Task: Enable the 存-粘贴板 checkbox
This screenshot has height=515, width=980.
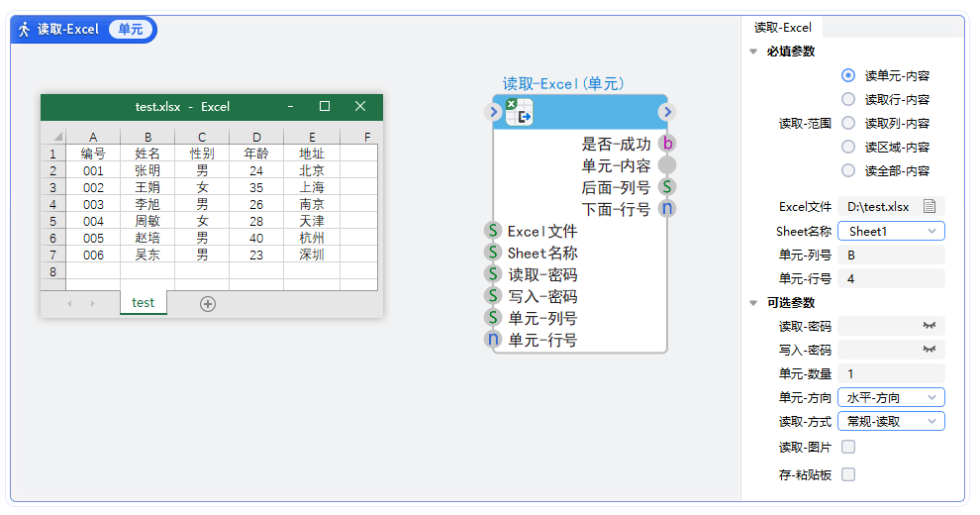Action: click(847, 474)
